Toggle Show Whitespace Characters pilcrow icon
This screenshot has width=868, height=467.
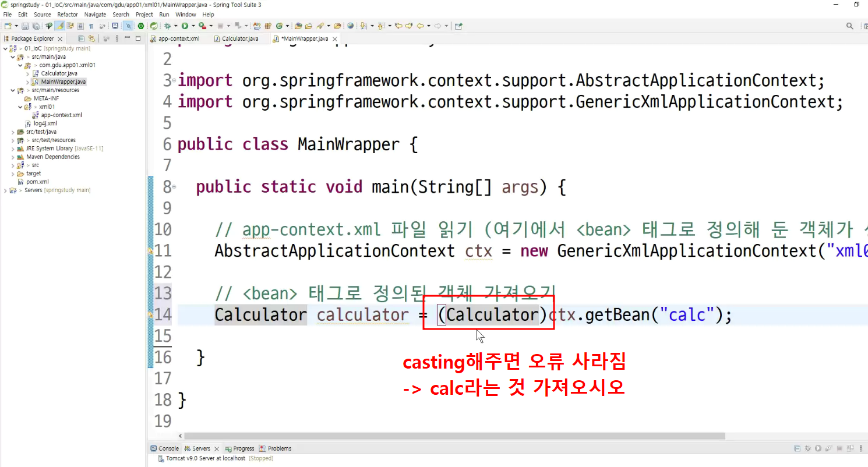pos(91,26)
